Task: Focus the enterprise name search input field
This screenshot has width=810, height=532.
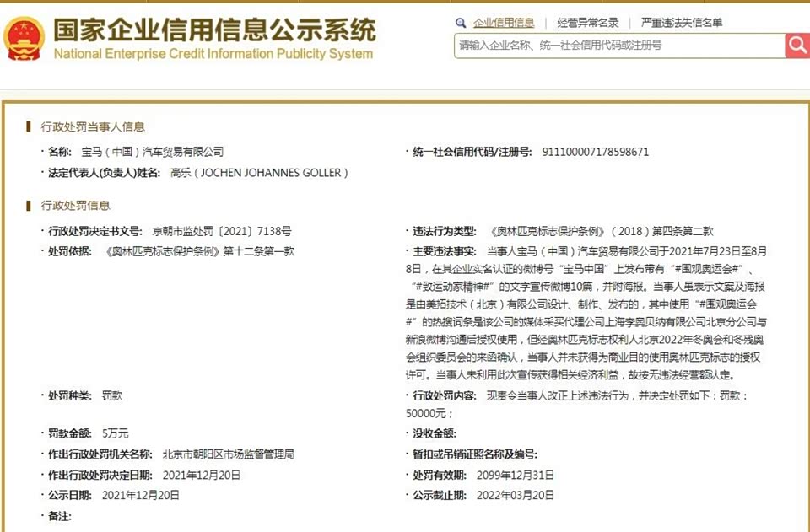Action: (618, 46)
